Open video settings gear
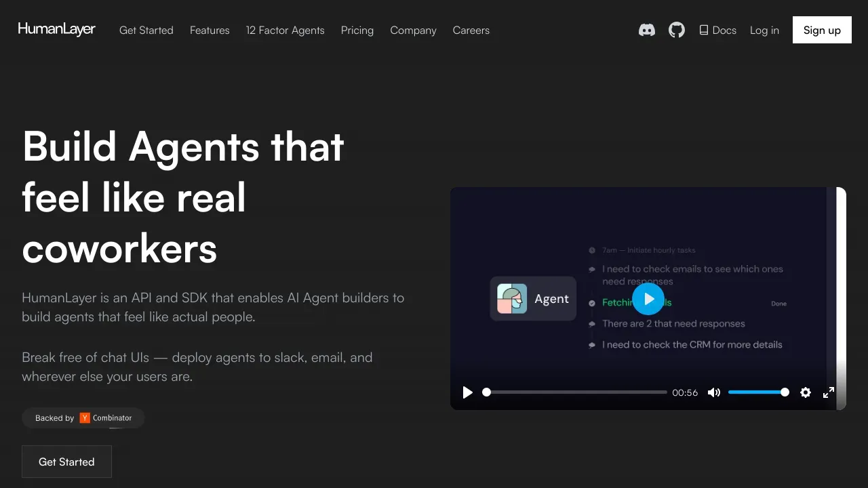 pos(806,392)
